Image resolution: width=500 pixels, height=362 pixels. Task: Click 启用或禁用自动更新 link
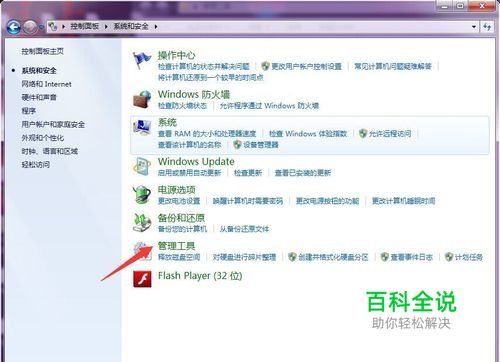(189, 173)
